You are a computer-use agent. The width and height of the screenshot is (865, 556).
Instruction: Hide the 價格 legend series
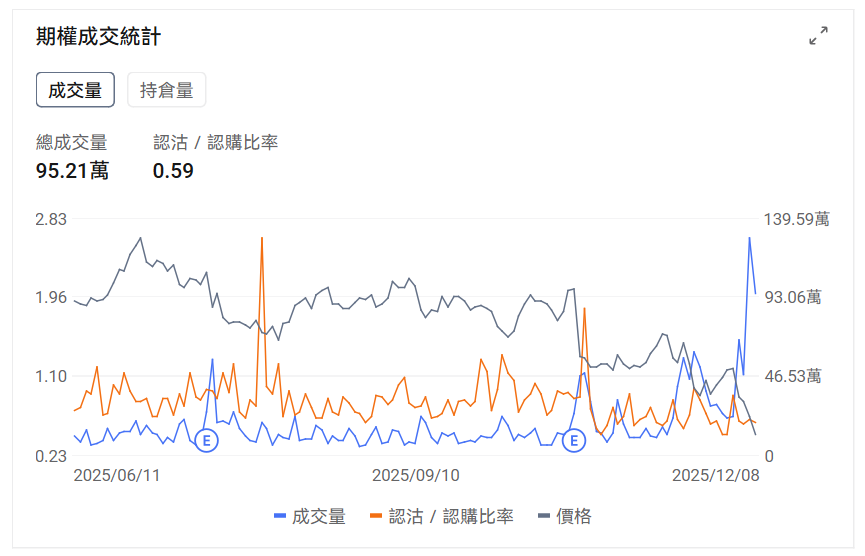click(565, 516)
